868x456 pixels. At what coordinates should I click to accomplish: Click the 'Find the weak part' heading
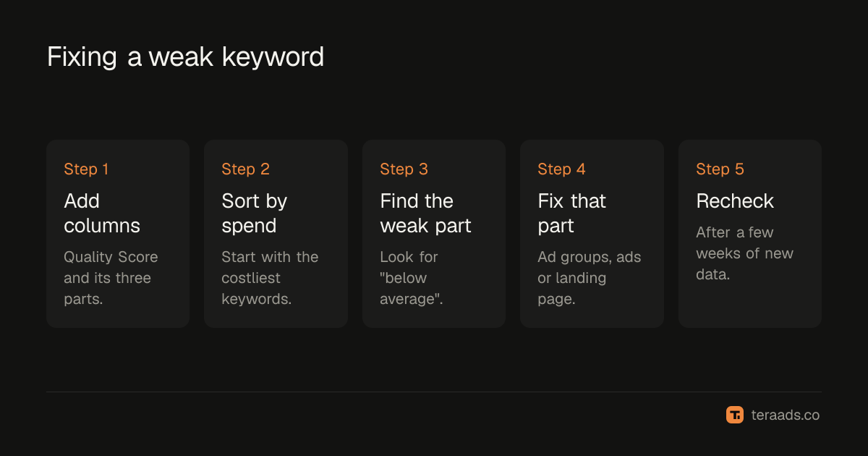pos(425,214)
